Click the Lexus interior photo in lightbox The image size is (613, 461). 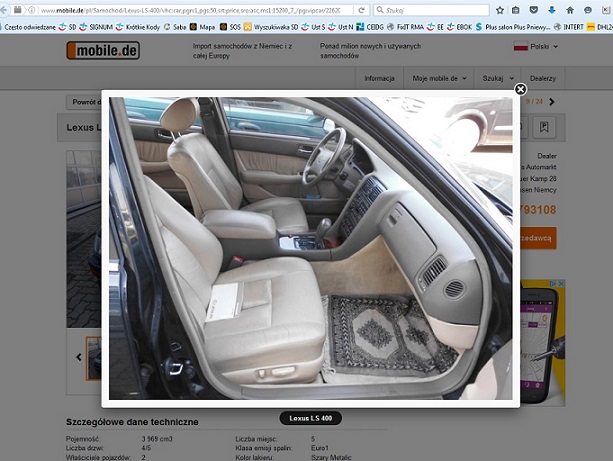[x=310, y=248]
